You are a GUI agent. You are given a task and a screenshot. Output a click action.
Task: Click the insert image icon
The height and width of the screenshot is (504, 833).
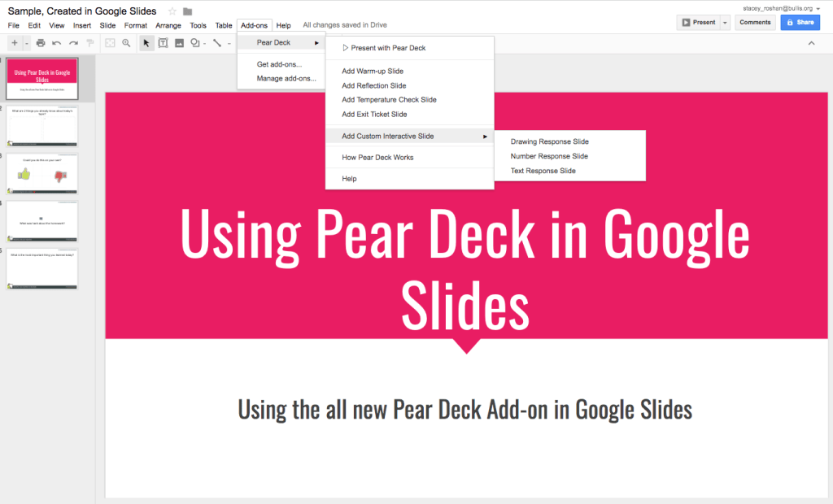(180, 43)
